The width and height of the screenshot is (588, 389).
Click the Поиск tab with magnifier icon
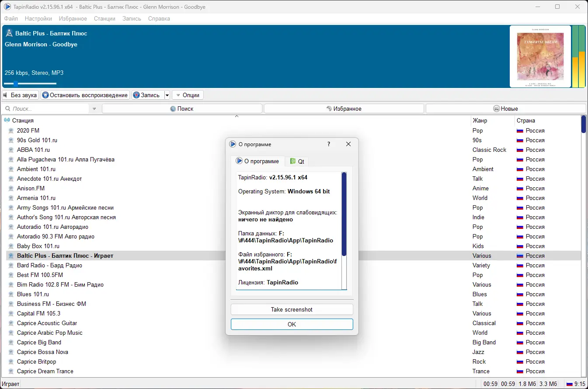point(182,109)
